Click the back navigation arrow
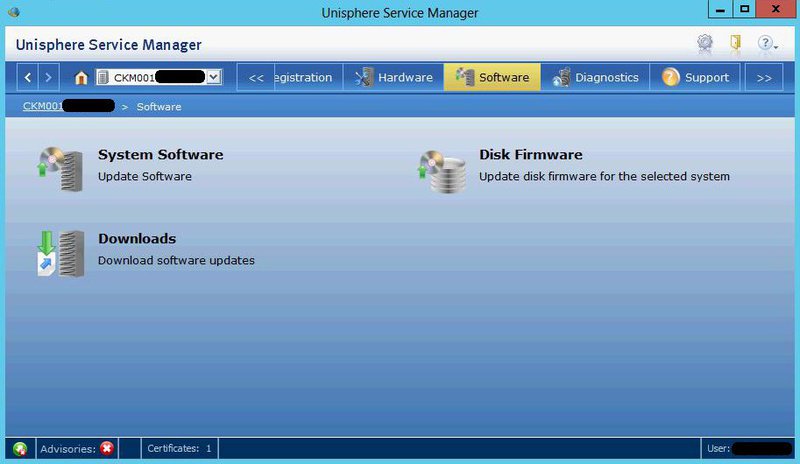 point(28,78)
